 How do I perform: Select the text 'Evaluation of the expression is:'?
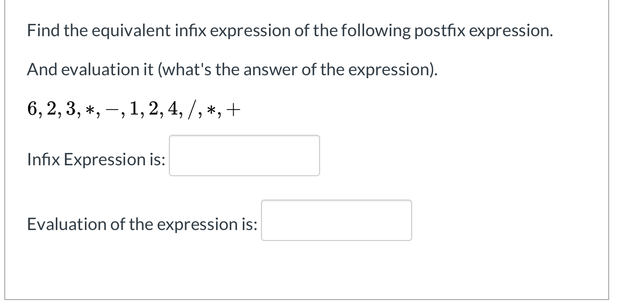[142, 224]
